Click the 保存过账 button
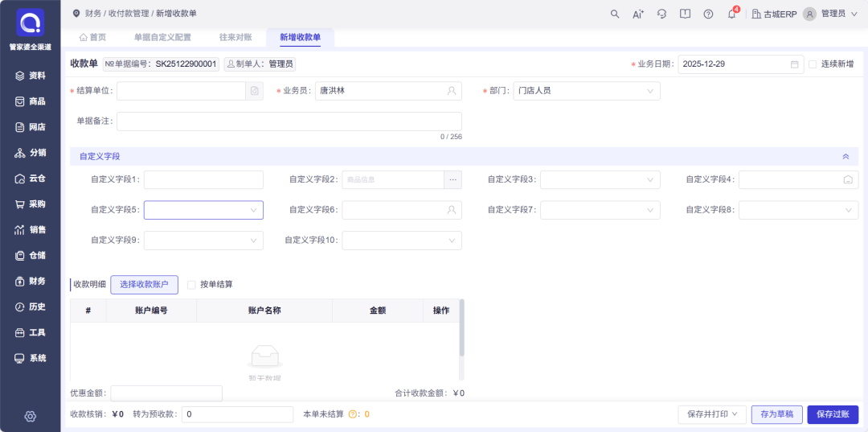The image size is (868, 432). pos(833,414)
